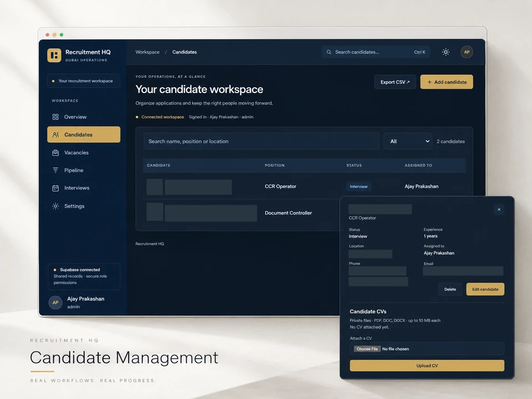532x399 pixels.
Task: Close the candidate detail panel
Action: (x=499, y=209)
